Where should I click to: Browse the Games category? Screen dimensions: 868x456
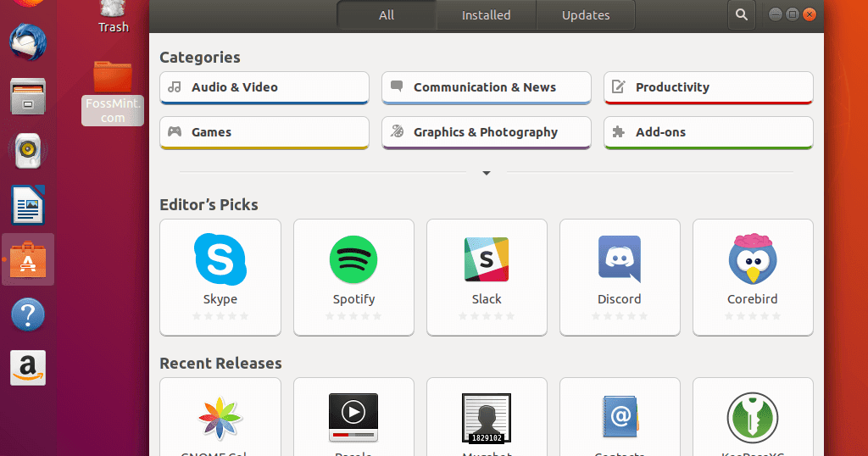264,132
